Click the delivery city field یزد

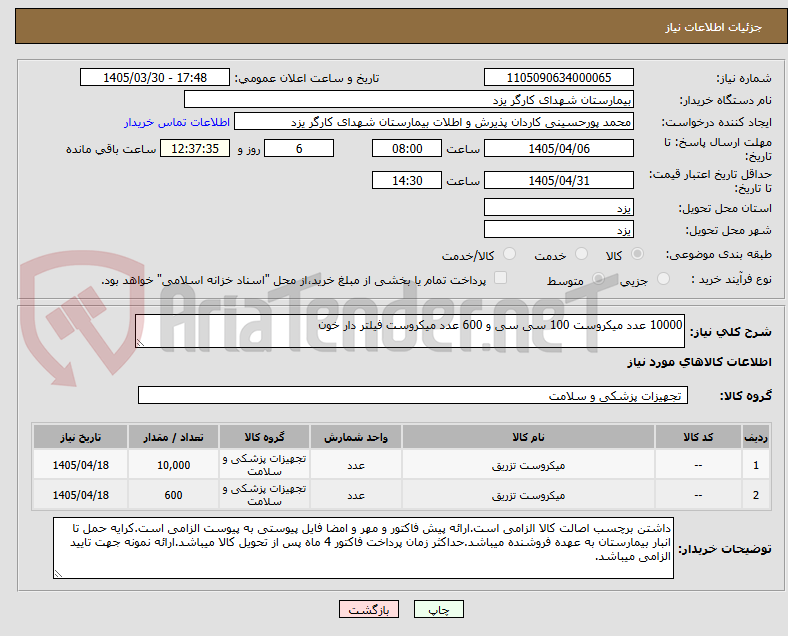[x=558, y=229]
